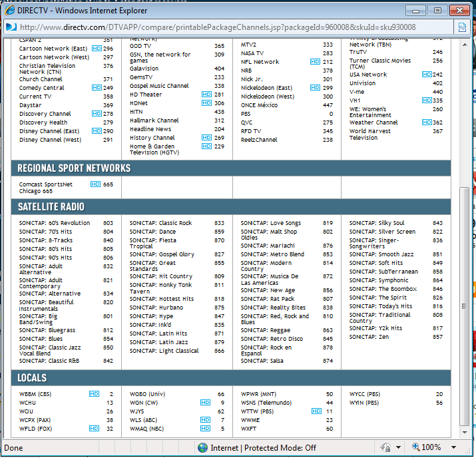Click channel number 665 for Comcast SportsNet
Viewport: 476px width, 458px height.
(108, 184)
